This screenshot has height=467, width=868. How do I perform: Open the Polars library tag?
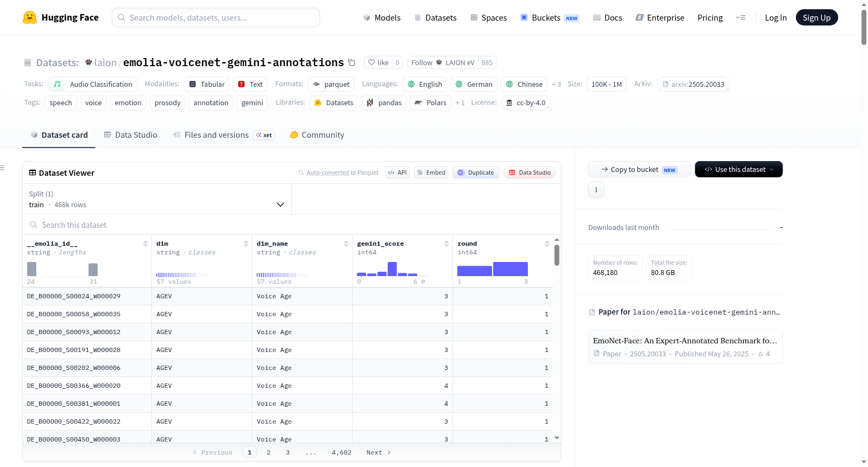430,103
